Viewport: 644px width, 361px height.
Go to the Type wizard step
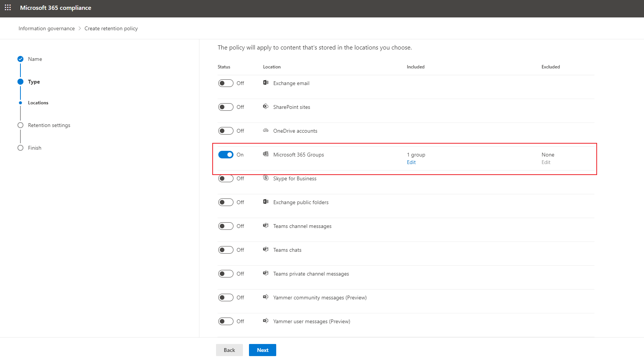click(34, 82)
